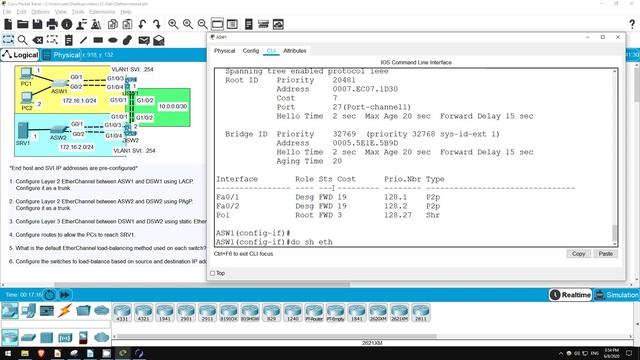
Task: Pick the Place Note tool
Action: (69, 40)
